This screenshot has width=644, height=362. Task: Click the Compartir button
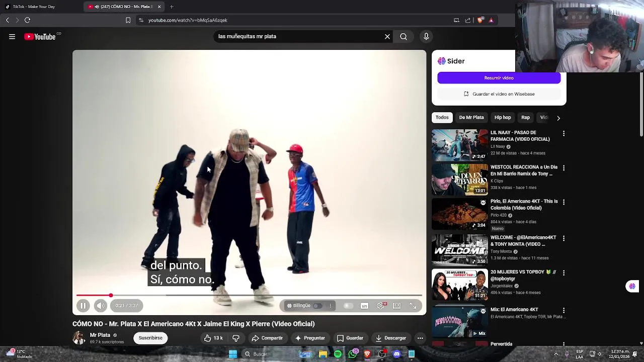point(267,338)
